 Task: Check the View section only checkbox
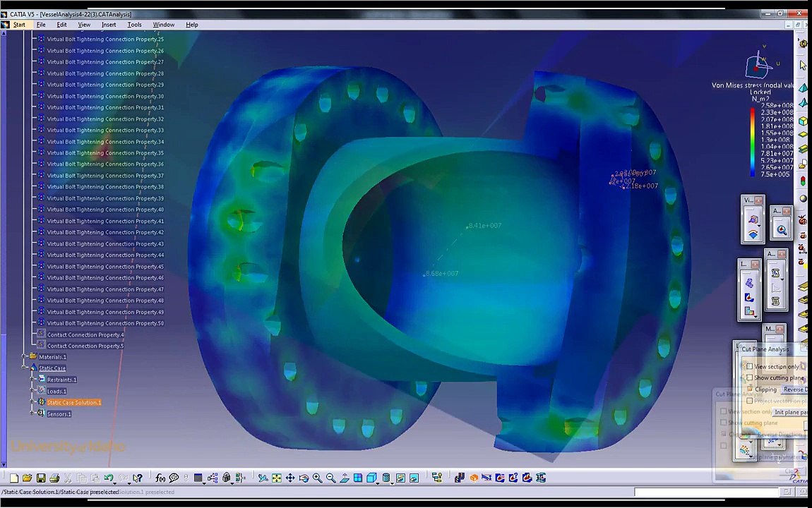[749, 366]
